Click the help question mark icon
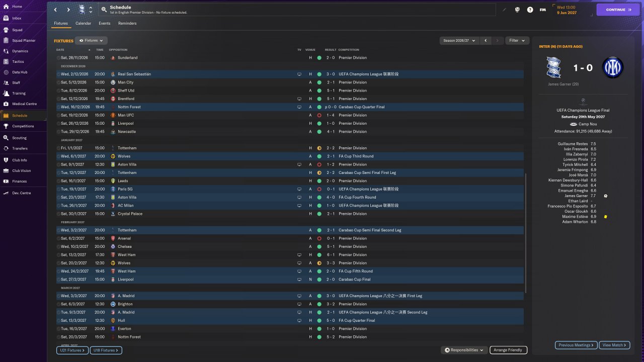The width and height of the screenshot is (644, 362). click(530, 10)
